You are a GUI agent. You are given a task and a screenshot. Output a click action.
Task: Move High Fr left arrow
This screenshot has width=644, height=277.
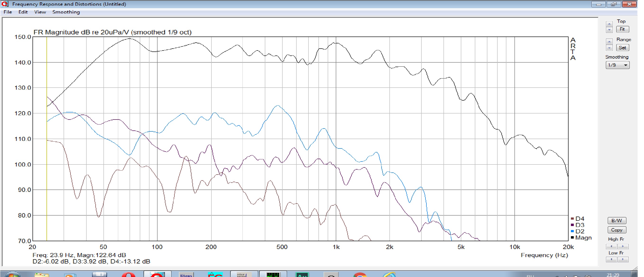[x=611, y=246]
